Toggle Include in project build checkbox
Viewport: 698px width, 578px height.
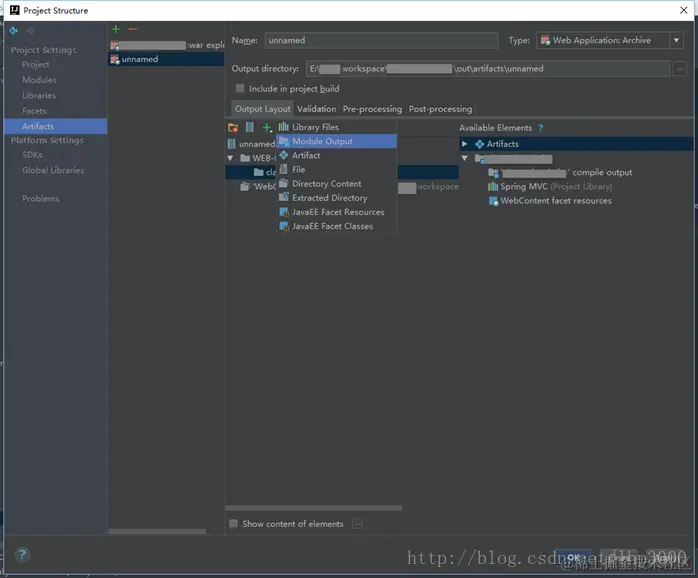coord(240,88)
